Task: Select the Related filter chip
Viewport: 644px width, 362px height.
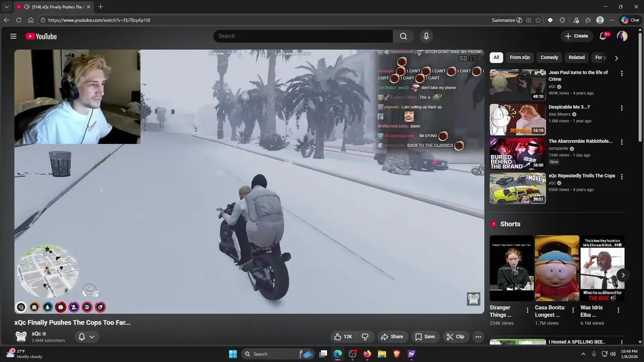Action: pyautogui.click(x=577, y=57)
